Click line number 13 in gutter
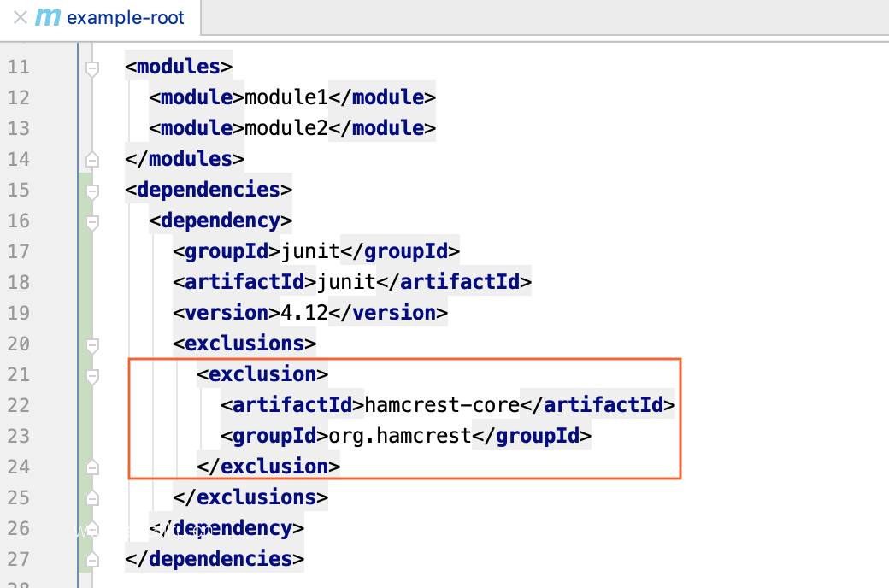Viewport: 889px width, 588px height. tap(18, 128)
